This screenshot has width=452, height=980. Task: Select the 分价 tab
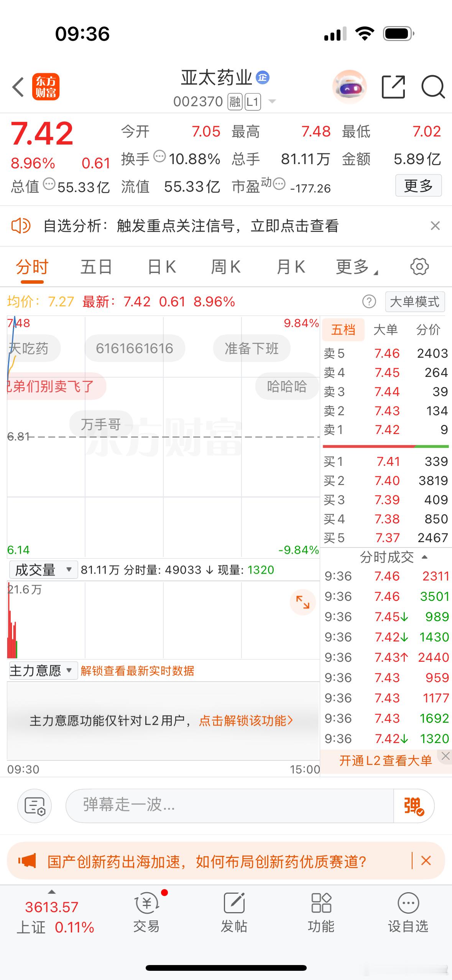point(428,330)
